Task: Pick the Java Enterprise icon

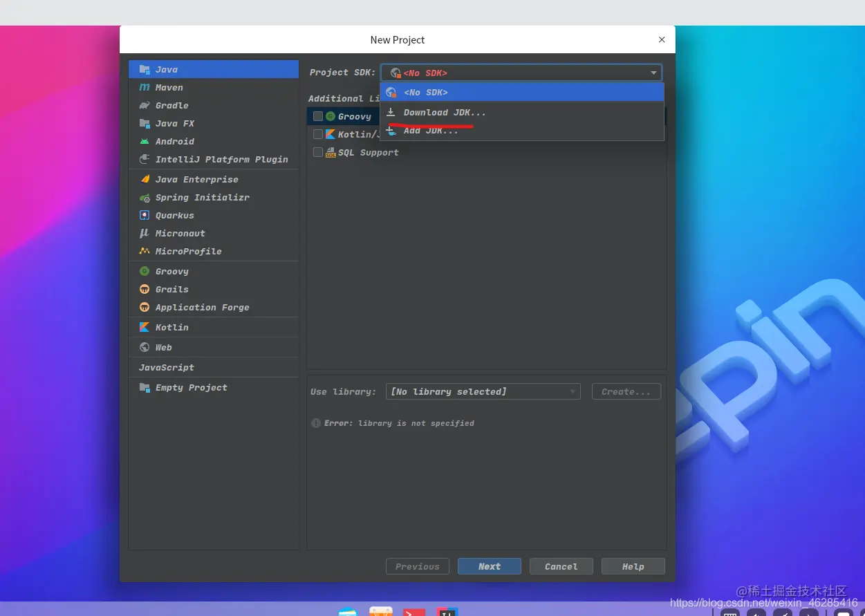Action: [x=145, y=179]
